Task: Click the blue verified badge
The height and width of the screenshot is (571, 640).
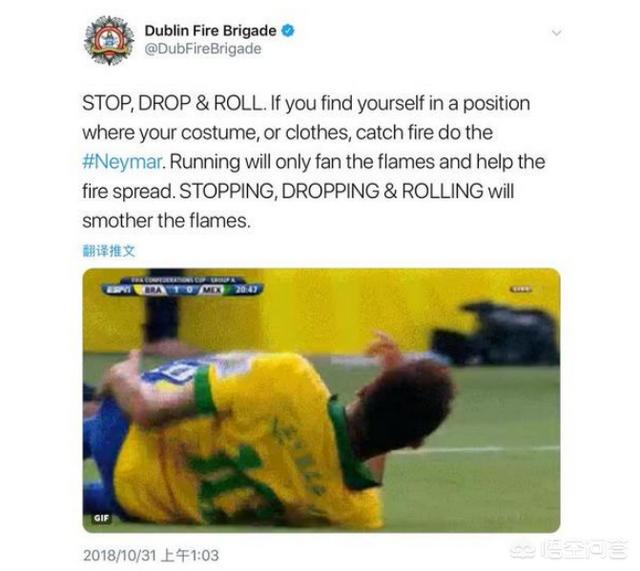Action: (288, 31)
